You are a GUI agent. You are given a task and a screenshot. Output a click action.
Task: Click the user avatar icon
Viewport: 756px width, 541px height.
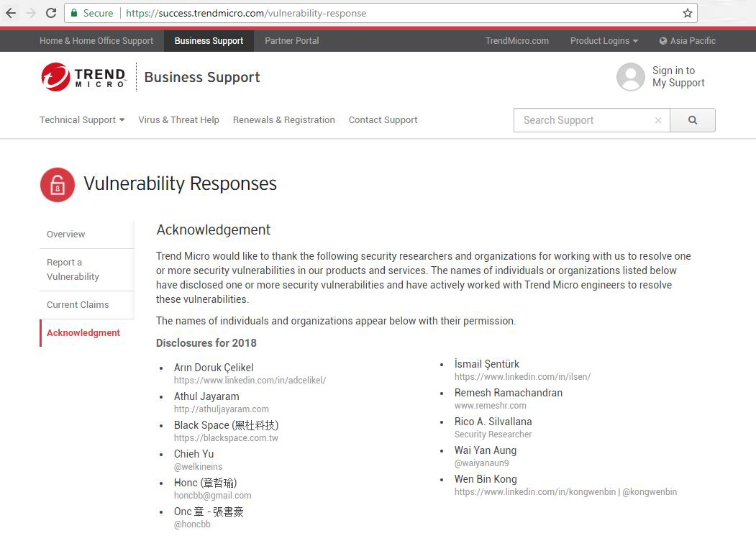[631, 77]
